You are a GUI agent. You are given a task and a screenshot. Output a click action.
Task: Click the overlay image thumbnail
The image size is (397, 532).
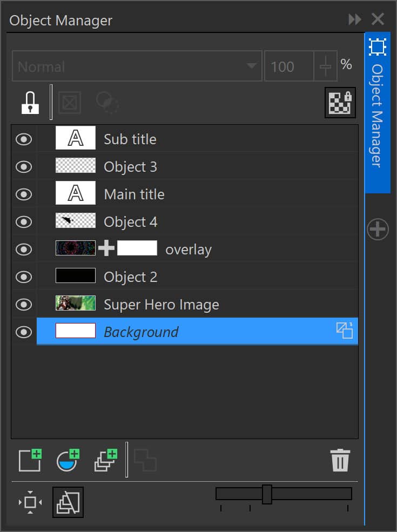click(x=75, y=248)
